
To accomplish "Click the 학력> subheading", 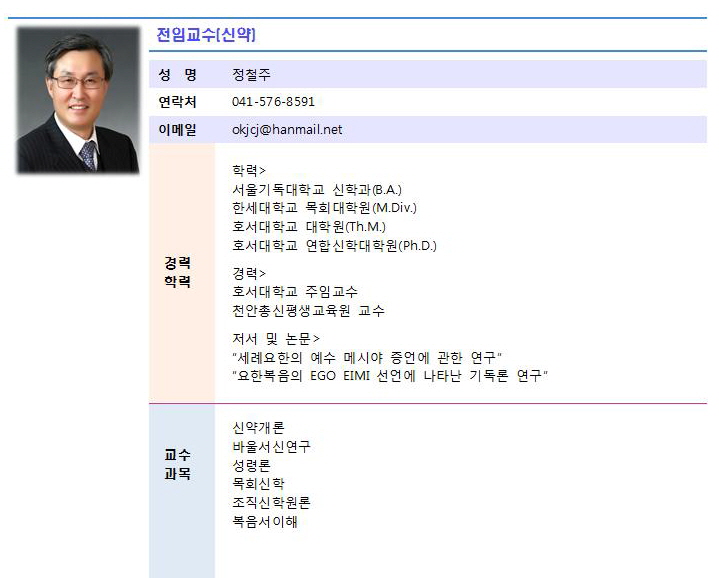I will coord(249,171).
